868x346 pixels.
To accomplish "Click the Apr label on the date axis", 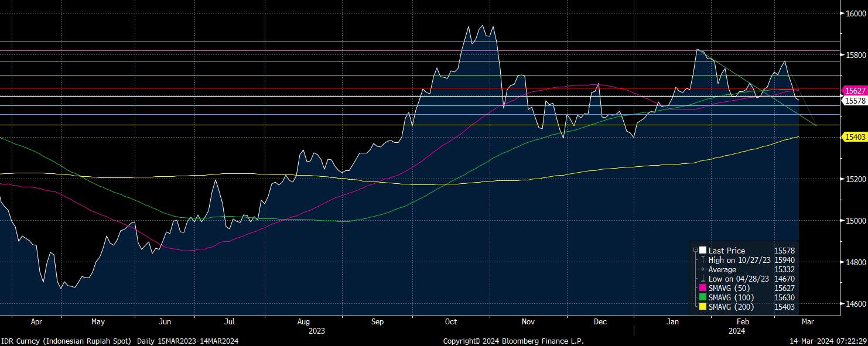I will click(x=36, y=321).
